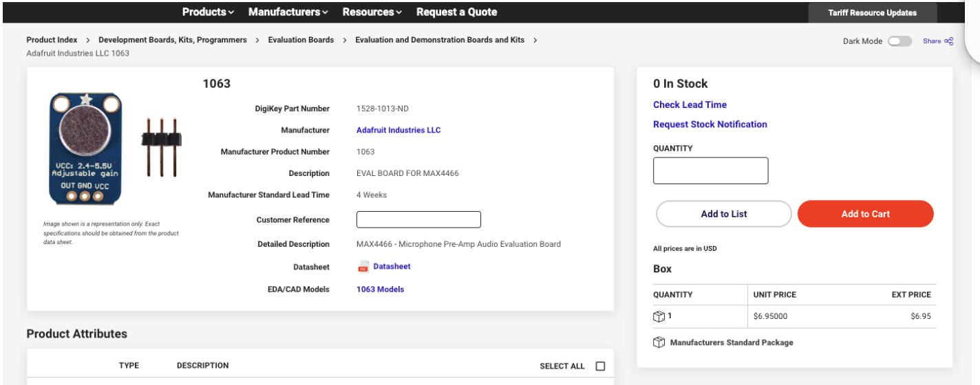Click the Request Stock Notification link

[x=710, y=124]
